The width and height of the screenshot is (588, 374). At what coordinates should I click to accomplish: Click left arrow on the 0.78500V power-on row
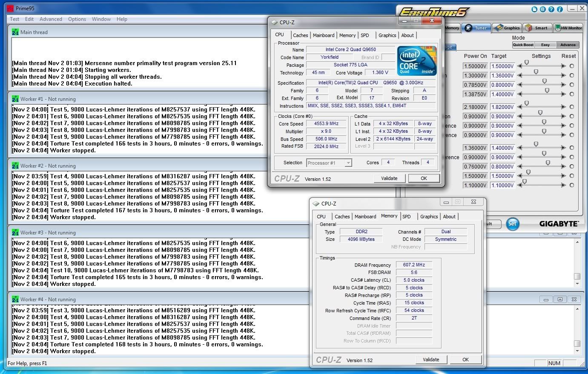tap(519, 85)
